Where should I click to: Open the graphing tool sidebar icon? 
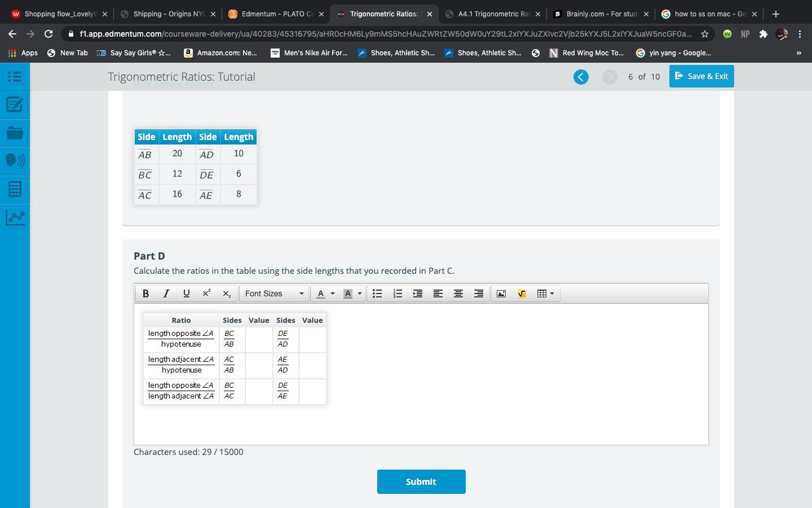point(15,217)
